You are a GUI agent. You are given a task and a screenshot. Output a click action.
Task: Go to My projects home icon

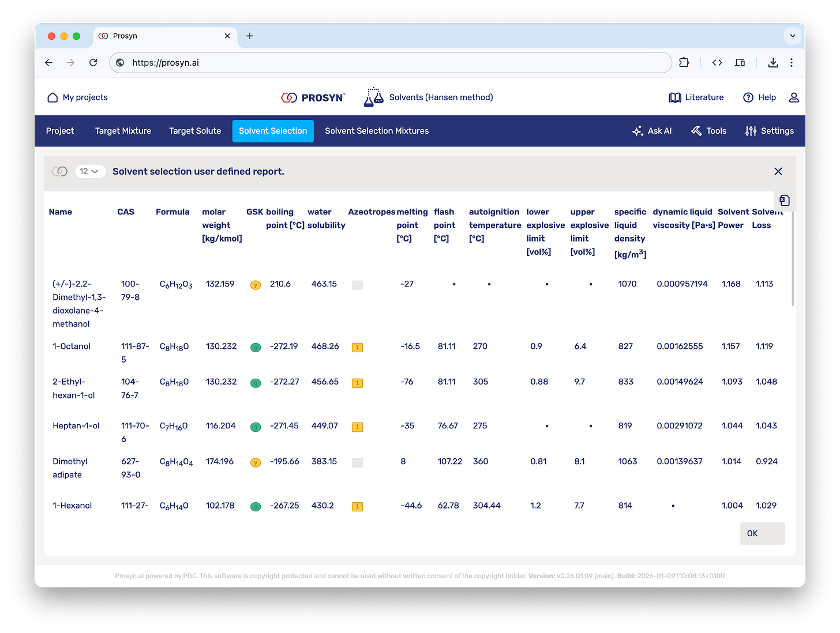[x=52, y=97]
